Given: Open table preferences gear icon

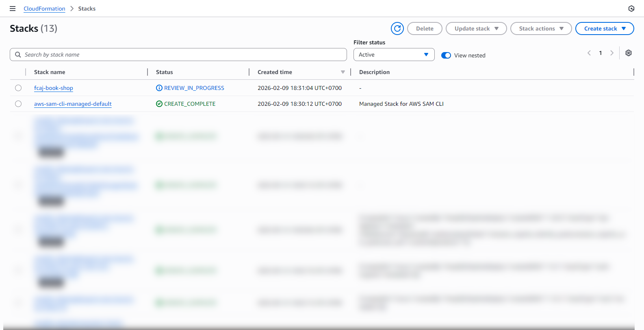Looking at the screenshot, I should (x=629, y=53).
